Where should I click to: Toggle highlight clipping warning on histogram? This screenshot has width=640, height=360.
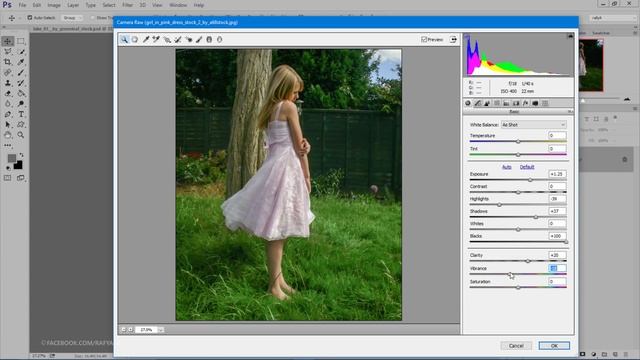click(570, 36)
